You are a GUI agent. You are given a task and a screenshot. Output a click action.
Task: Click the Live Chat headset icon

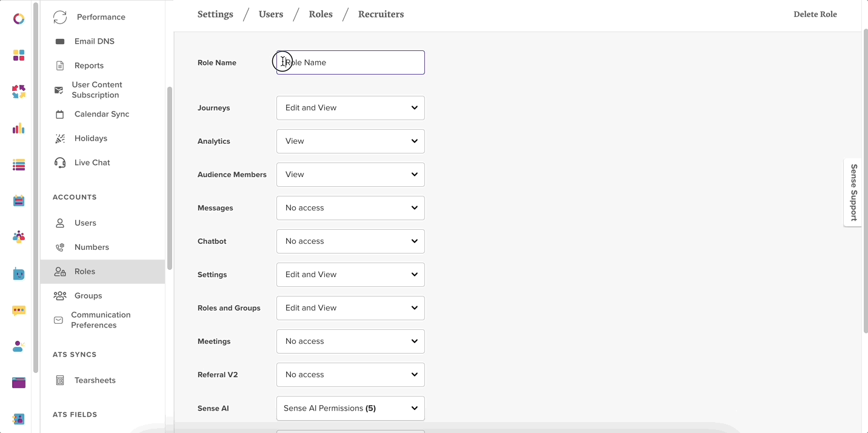click(x=60, y=163)
